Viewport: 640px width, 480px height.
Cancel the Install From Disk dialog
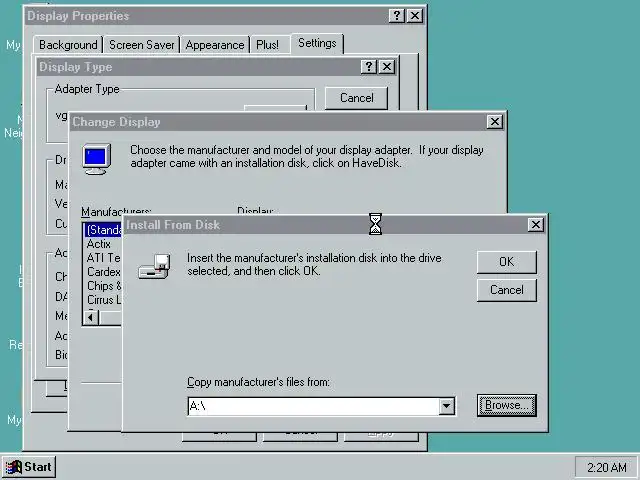[507, 290]
